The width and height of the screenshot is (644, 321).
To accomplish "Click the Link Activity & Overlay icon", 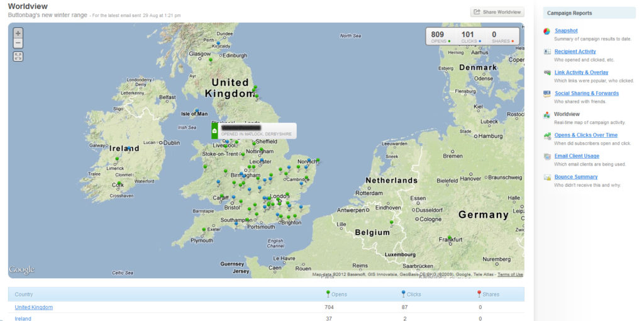I will [x=547, y=73].
